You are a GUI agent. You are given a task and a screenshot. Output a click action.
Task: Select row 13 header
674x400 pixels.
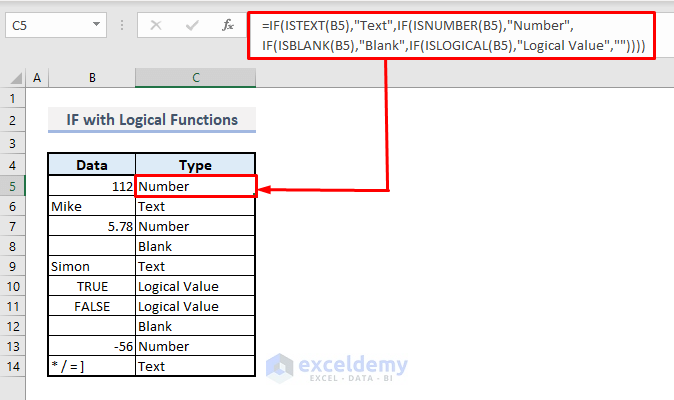tap(12, 346)
